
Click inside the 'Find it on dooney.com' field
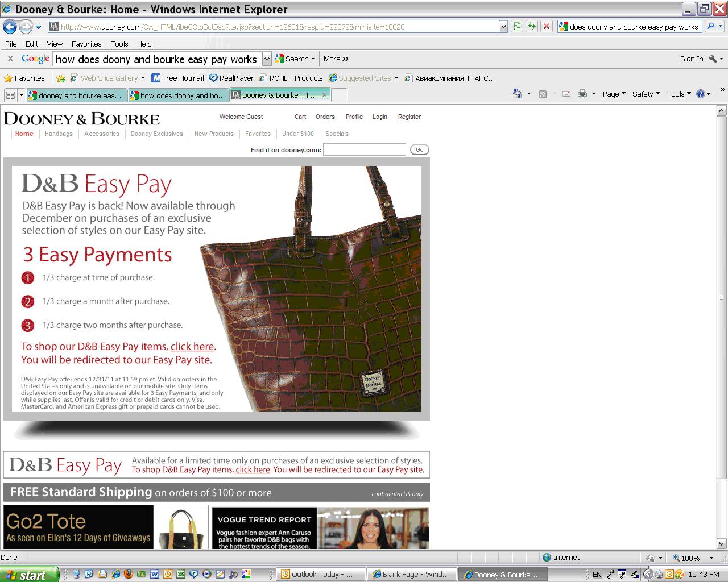click(364, 149)
